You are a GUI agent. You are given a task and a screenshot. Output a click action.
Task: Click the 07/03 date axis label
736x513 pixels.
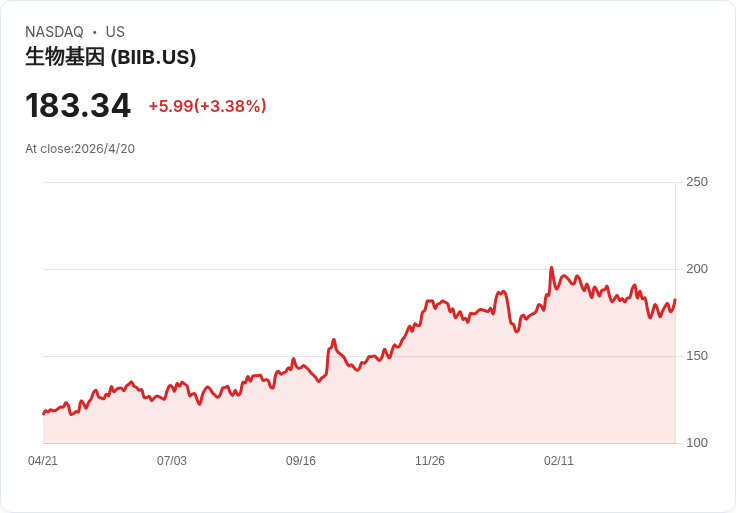172,461
